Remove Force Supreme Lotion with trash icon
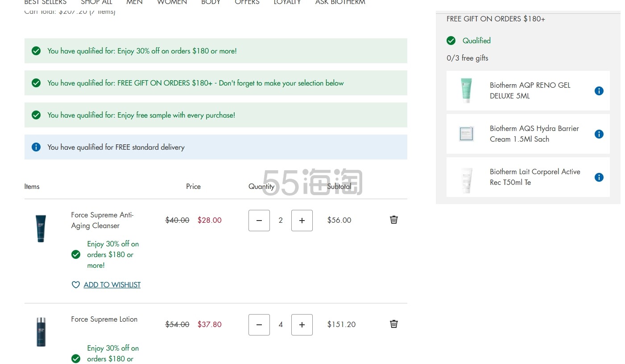 pos(394,324)
